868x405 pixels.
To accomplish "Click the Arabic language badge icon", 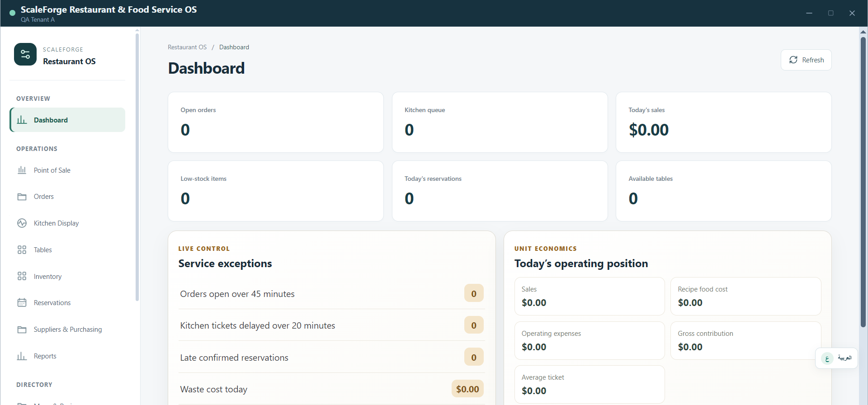I will 827,358.
